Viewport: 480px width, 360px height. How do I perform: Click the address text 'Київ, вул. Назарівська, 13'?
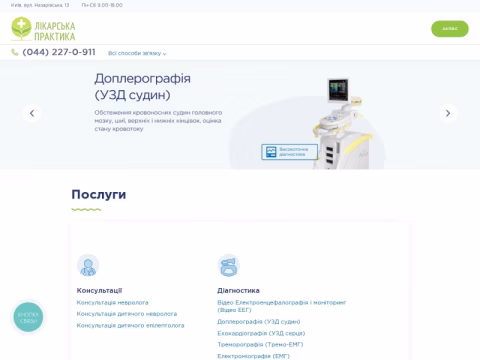tap(40, 5)
